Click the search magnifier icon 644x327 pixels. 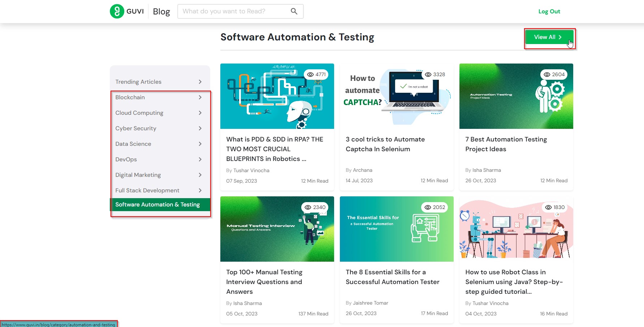[294, 11]
